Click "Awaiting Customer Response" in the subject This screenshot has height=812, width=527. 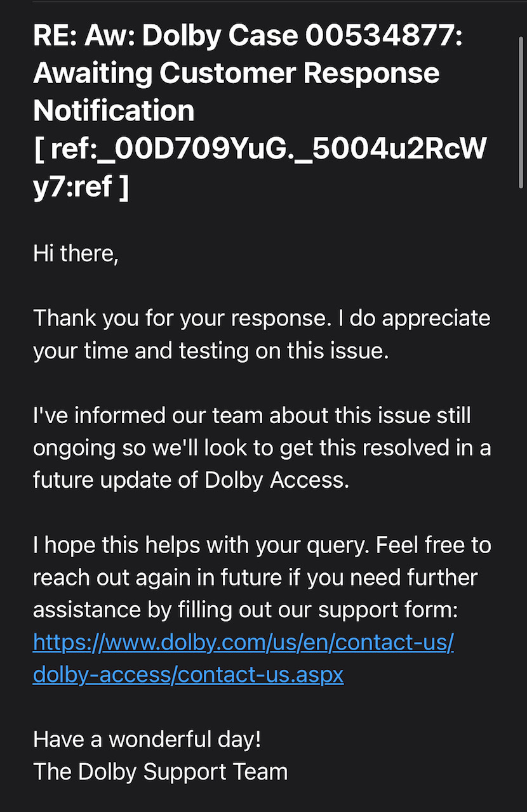236,74
